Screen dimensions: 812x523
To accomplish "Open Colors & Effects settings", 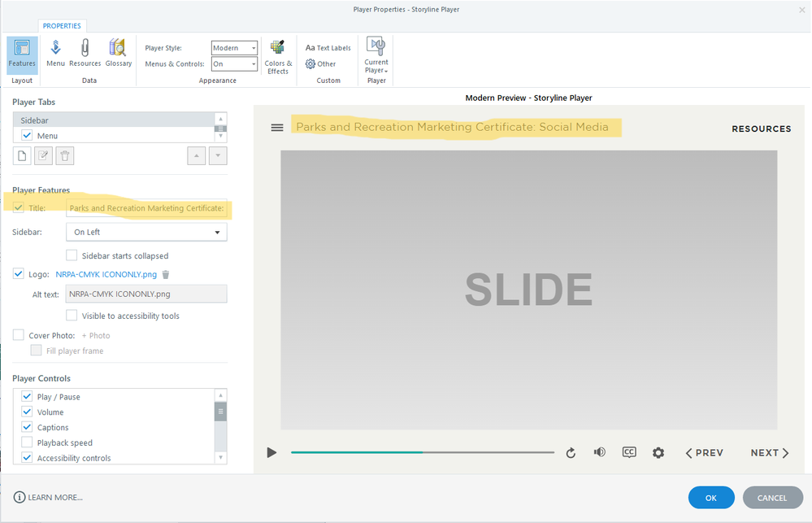I will click(x=278, y=56).
